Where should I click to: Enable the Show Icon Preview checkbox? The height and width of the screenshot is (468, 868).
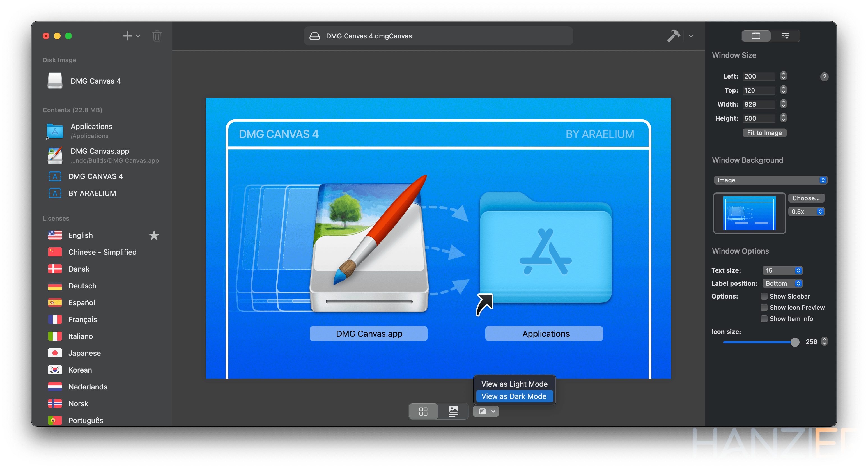(764, 308)
